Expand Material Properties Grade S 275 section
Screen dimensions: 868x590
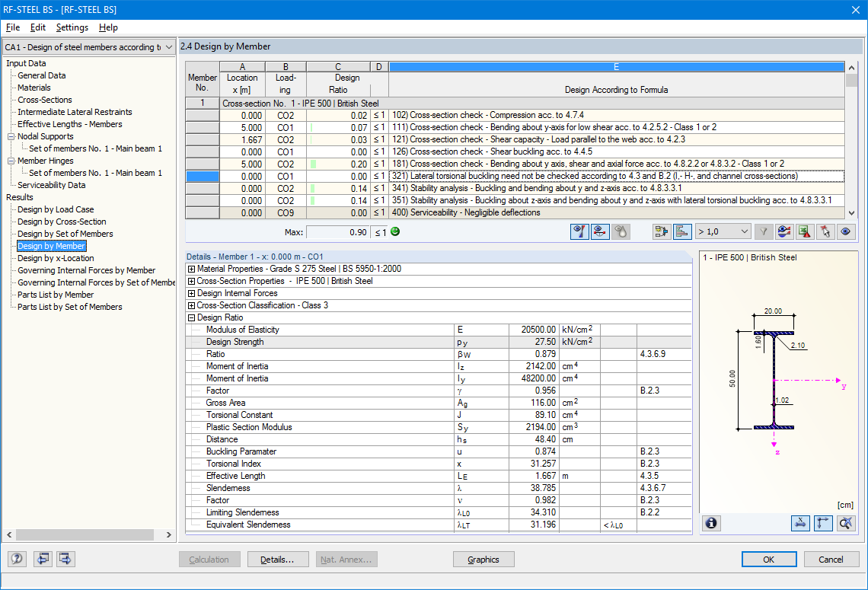192,269
